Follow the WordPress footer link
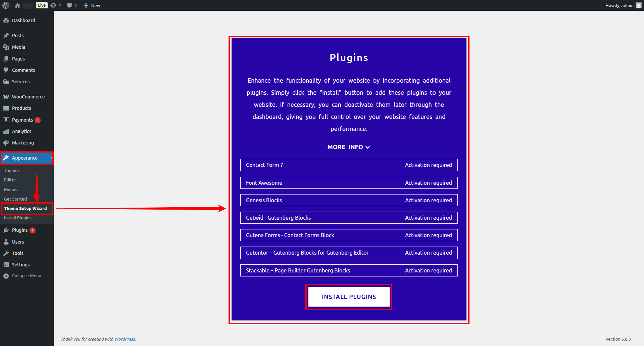The width and height of the screenshot is (644, 346). (125, 339)
